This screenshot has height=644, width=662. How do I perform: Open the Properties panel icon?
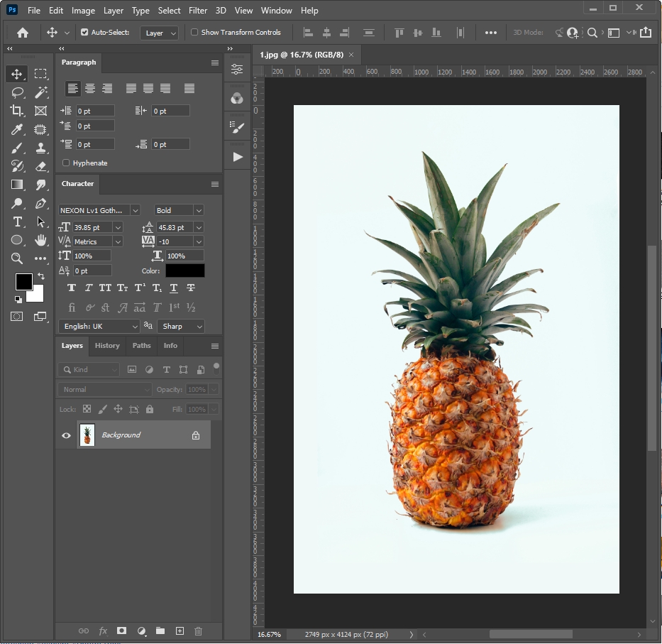pyautogui.click(x=237, y=70)
